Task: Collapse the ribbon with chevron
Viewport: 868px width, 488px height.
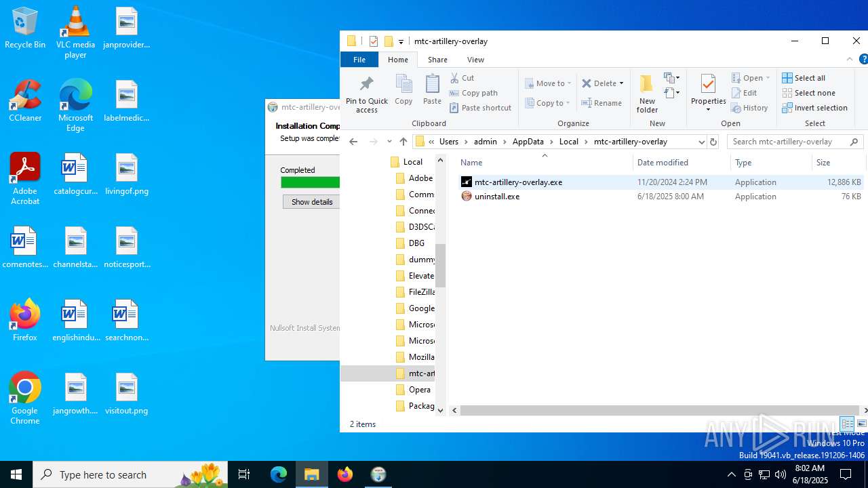Action: 851,60
